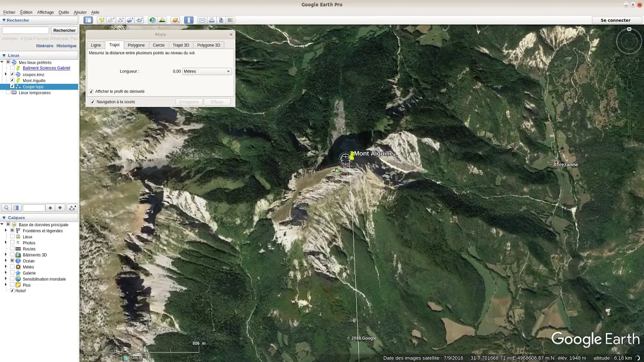Switch to the Trajet 3D tab
Viewport: 644px width, 362px height.
tap(181, 45)
